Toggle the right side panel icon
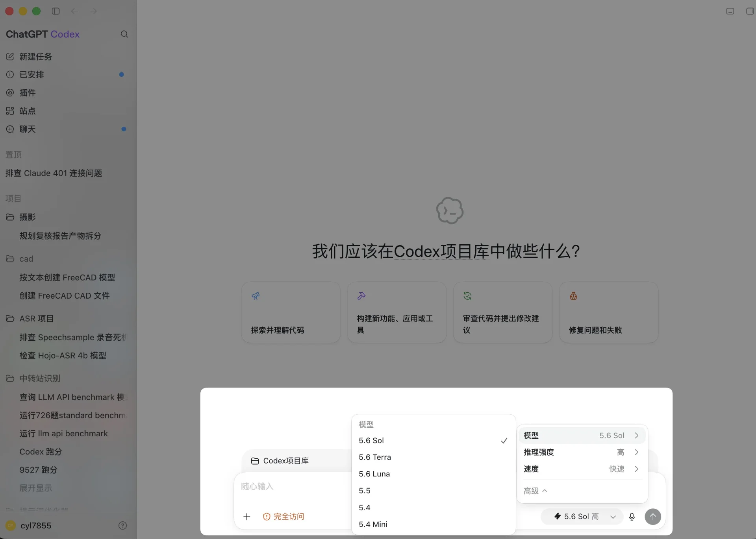The height and width of the screenshot is (539, 756). click(750, 11)
